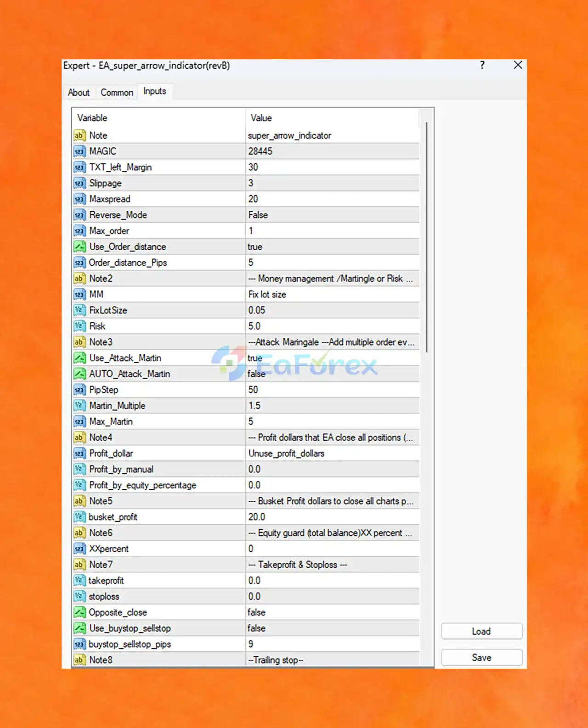Click the boolean icon beside Use_Order_distance

[x=80, y=247]
